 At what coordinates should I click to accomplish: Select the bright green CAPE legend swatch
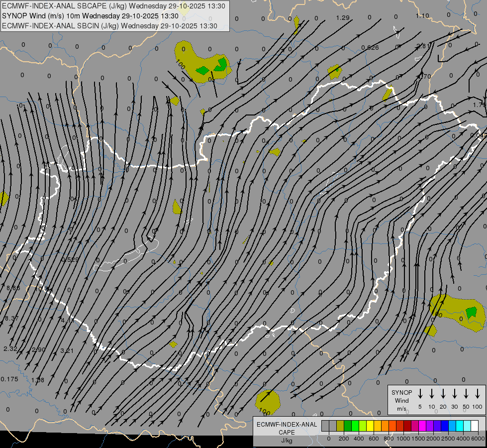(355, 426)
